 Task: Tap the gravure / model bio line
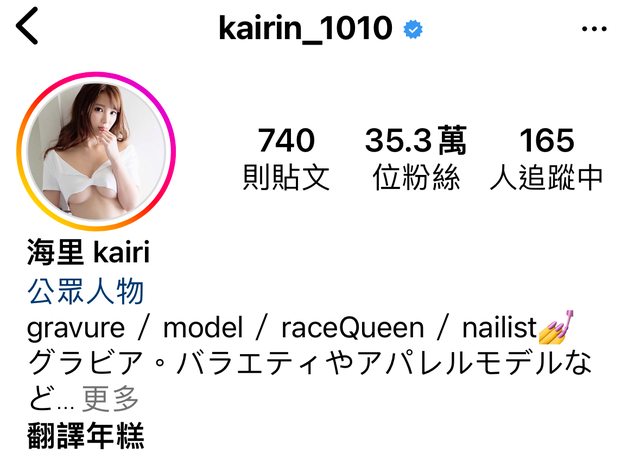(x=301, y=327)
